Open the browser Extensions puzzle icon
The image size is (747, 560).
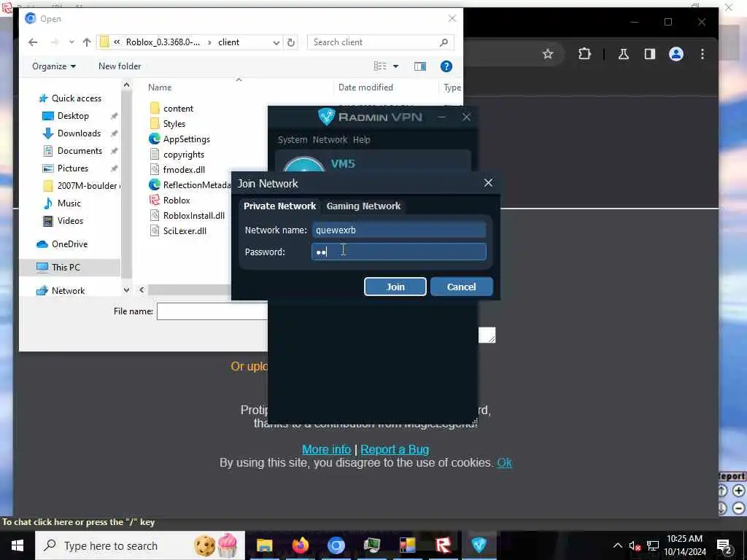[584, 54]
